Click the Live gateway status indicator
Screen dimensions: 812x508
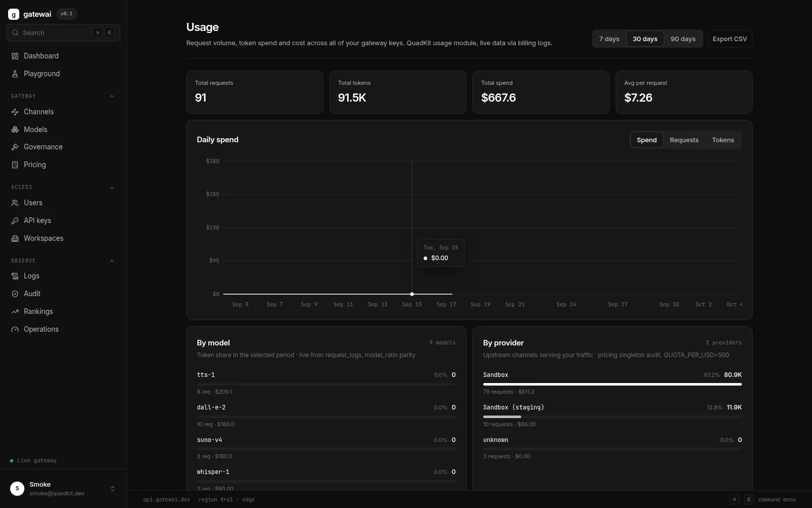[x=33, y=461]
